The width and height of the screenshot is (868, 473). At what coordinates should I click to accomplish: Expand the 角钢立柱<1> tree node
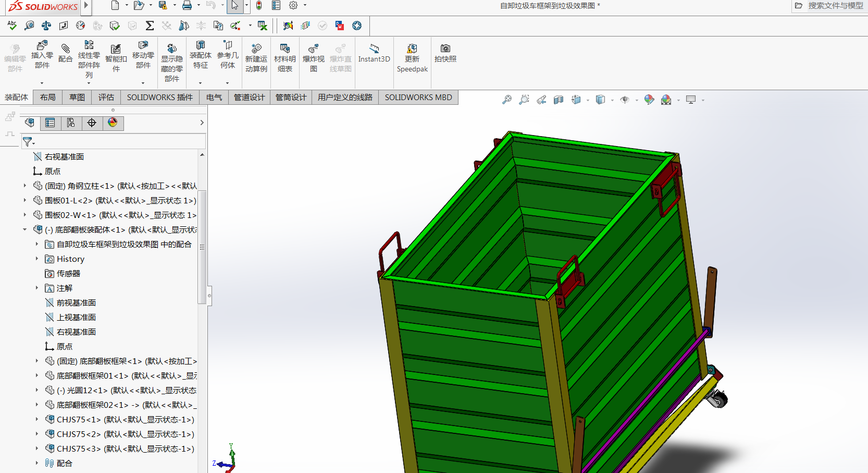click(24, 186)
